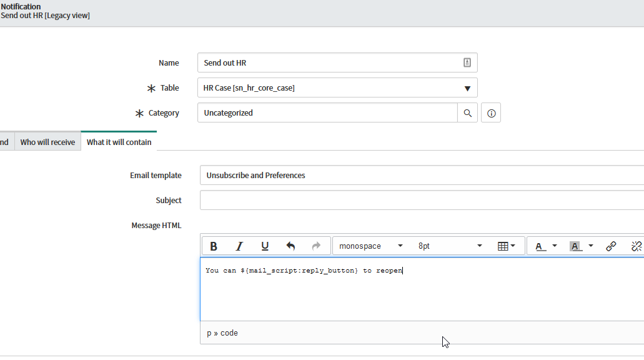Screen dimensions: 644x360
Task: Click the Subject label
Action: pyautogui.click(x=169, y=200)
